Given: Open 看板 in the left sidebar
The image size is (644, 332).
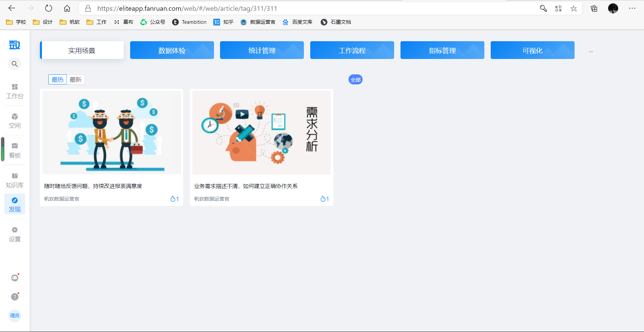Looking at the screenshot, I should [x=15, y=151].
